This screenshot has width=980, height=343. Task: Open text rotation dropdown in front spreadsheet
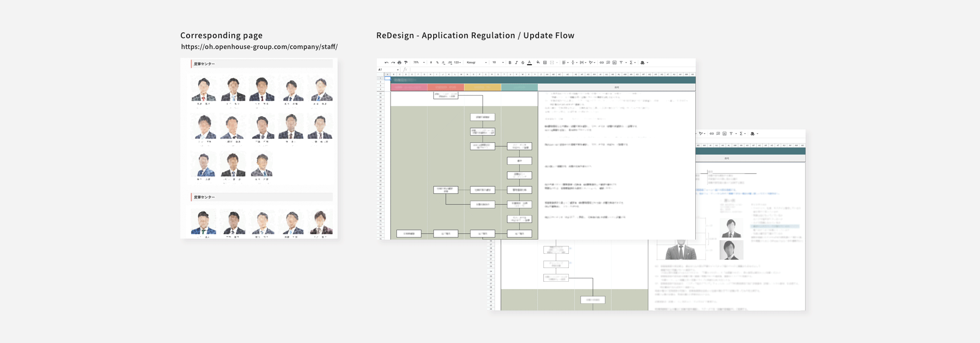coord(592,63)
